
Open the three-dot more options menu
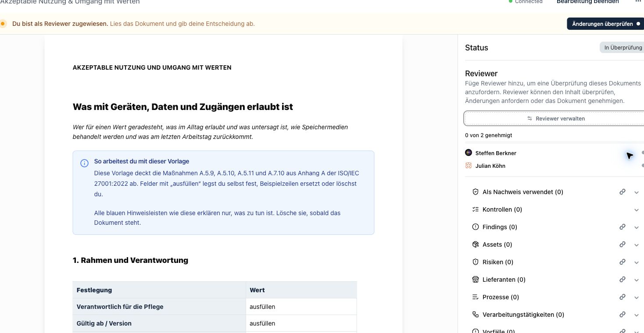(x=638, y=2)
